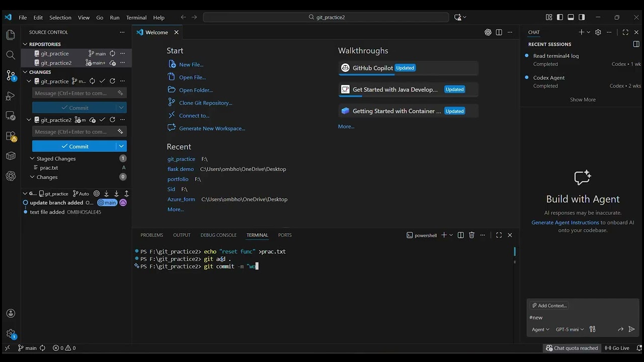Open Customize Layout button
This screenshot has width=644, height=362.
coord(549,17)
